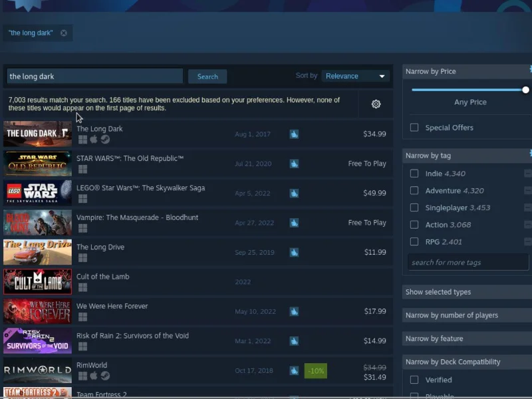Remove the "the long dark" search tag
The height and width of the screenshot is (399, 532).
[x=63, y=33]
